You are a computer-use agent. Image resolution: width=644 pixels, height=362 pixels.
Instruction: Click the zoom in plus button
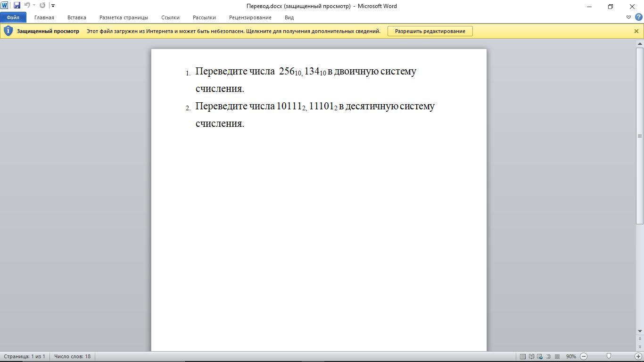[638, 356]
